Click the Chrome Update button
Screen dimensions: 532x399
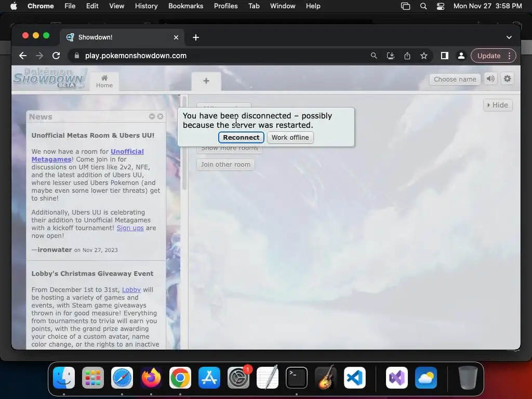pos(488,56)
